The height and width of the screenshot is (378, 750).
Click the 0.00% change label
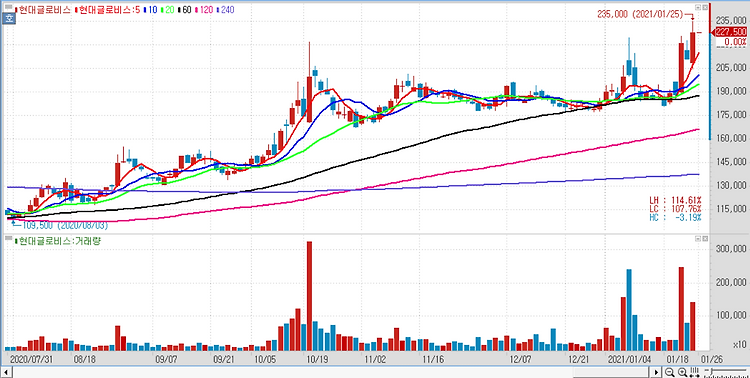coord(735,42)
